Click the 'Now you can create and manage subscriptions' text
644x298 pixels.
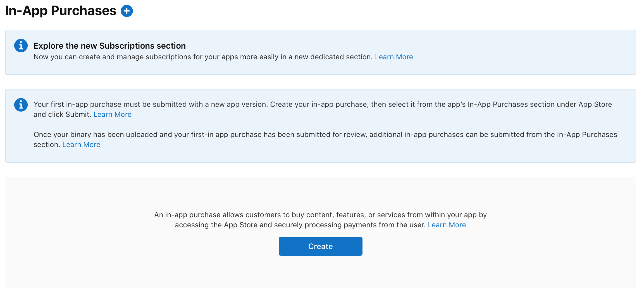tap(203, 57)
